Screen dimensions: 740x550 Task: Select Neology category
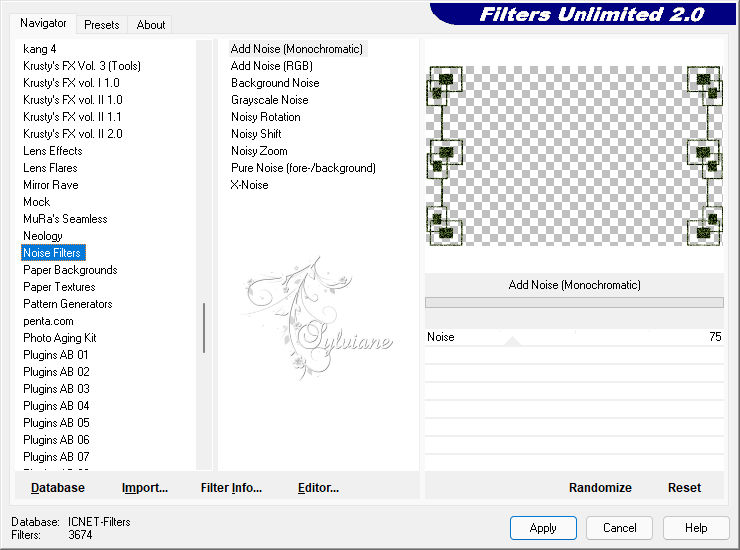pyautogui.click(x=42, y=236)
